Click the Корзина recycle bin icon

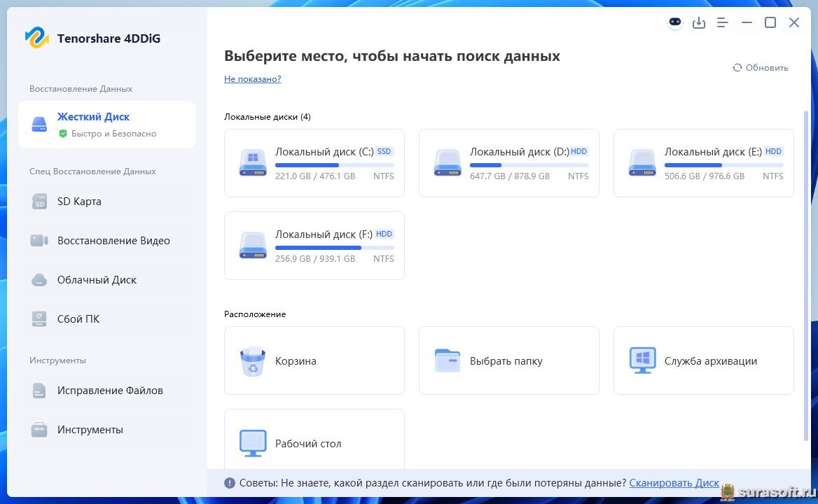click(253, 360)
